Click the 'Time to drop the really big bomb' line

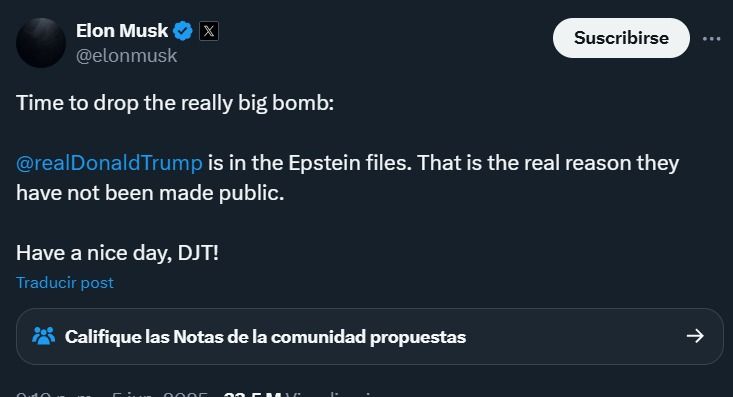coord(175,103)
